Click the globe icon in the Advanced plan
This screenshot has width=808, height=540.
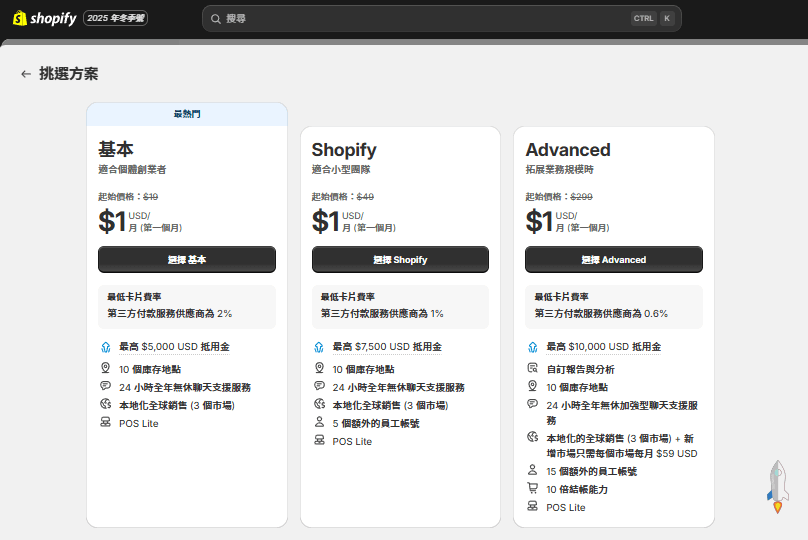point(533,437)
